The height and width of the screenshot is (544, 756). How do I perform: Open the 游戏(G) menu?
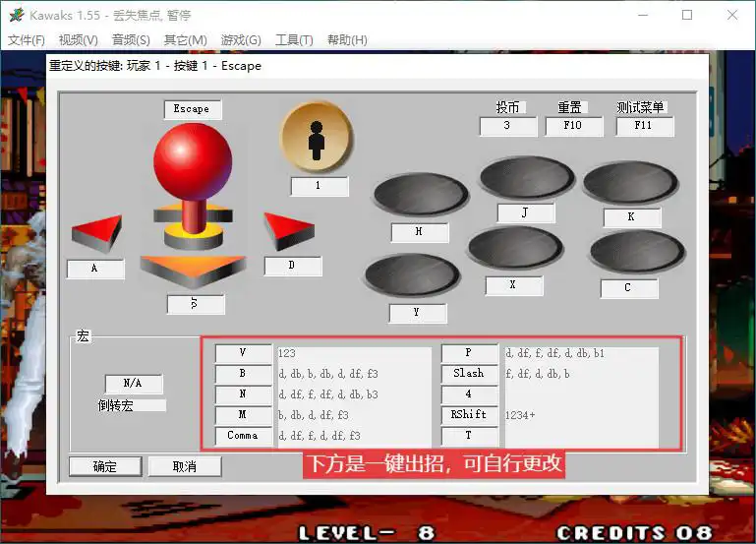point(241,40)
